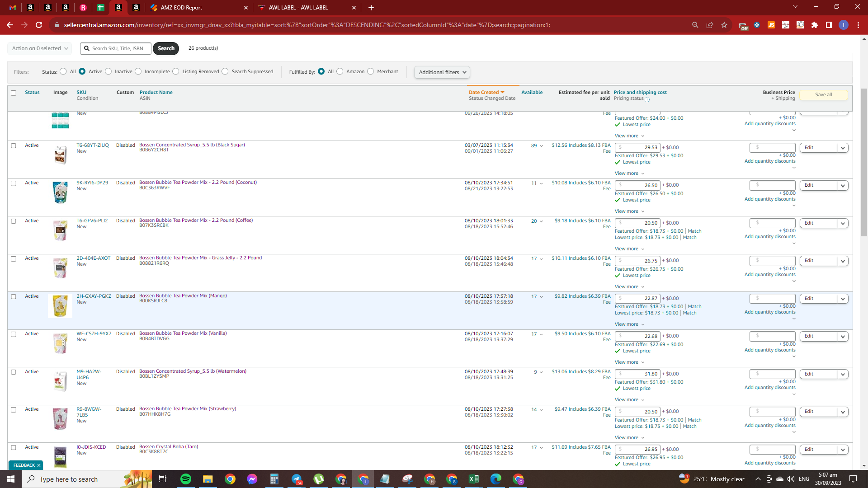The width and height of the screenshot is (868, 488).
Task: Click the Mango powder mix thumbnail
Action: (x=60, y=306)
